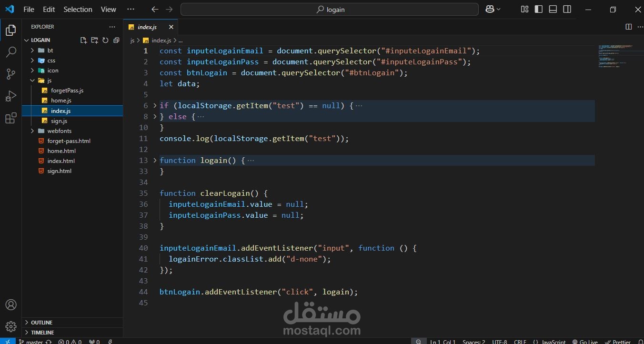Change encoding via UTF-8
The height and width of the screenshot is (344, 644).
(500, 342)
